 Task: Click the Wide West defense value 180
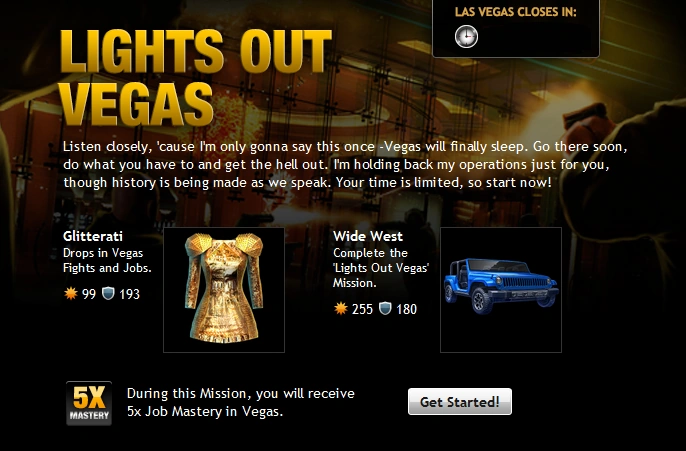coord(406,309)
